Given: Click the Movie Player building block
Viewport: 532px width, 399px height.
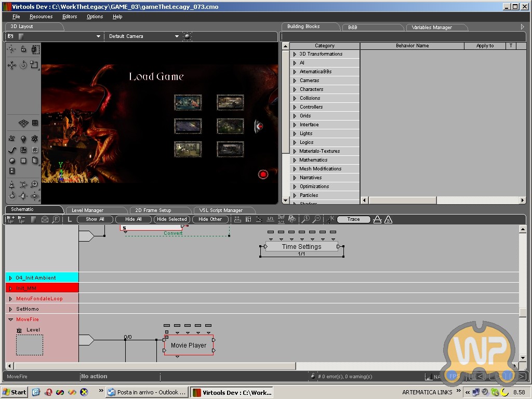Looking at the screenshot, I should coord(189,345).
